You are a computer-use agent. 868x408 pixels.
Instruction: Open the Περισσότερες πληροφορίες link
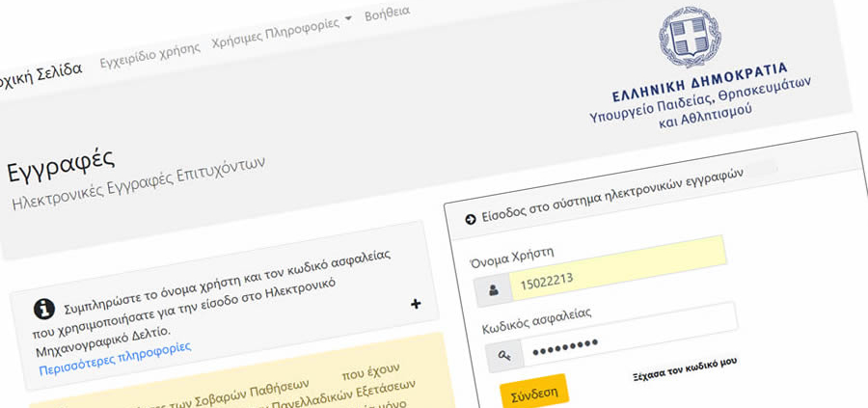115,358
